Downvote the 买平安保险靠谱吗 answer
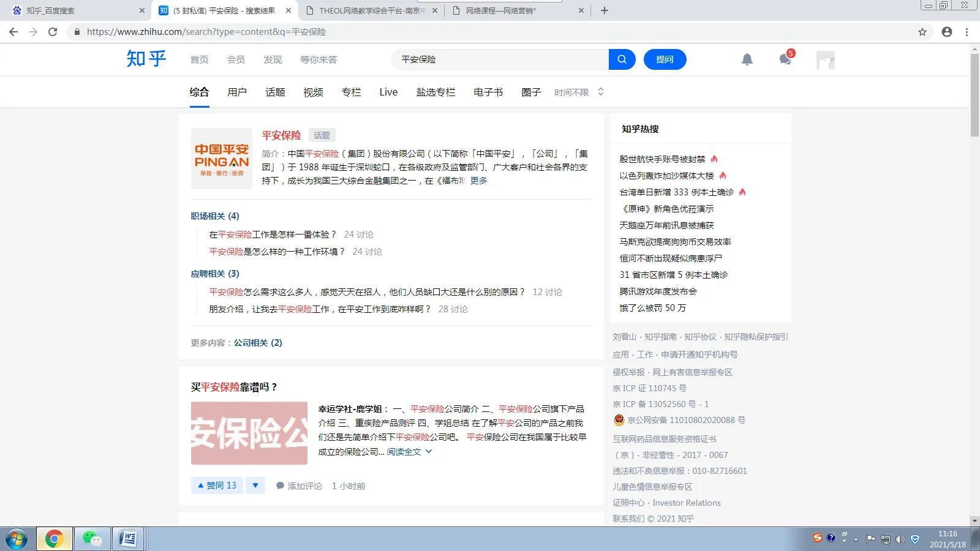The height and width of the screenshot is (551, 980). coord(255,485)
